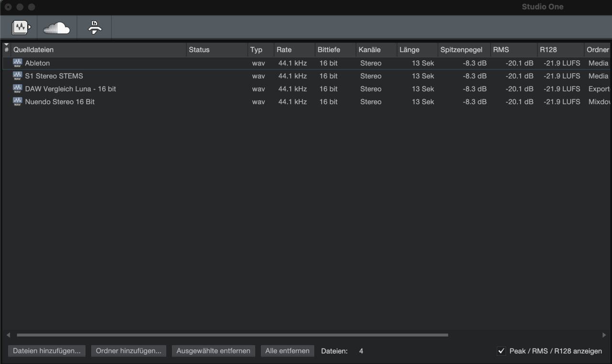The width and height of the screenshot is (612, 364).
Task: Click the -8.3 dB peak in Ableton row
Action: 475,63
